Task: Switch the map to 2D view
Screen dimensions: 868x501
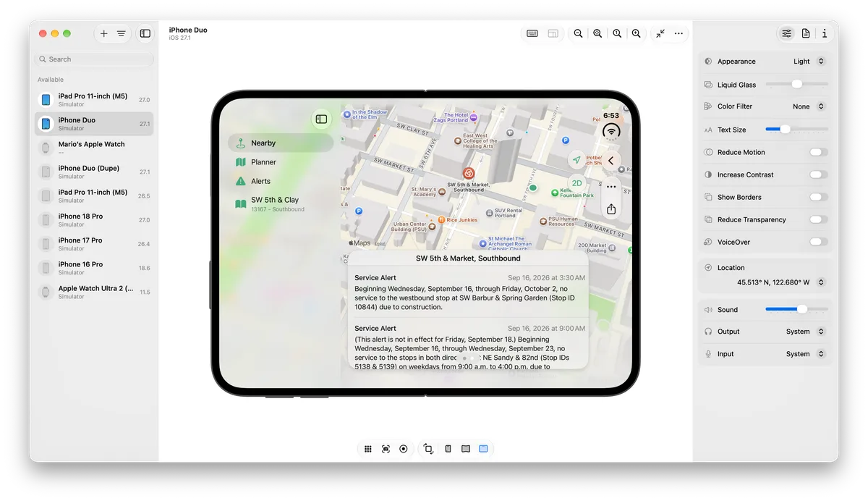Action: 576,183
